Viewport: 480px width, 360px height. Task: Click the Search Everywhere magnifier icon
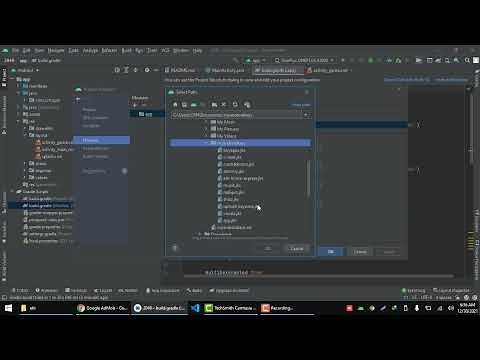pyautogui.click(x=467, y=60)
